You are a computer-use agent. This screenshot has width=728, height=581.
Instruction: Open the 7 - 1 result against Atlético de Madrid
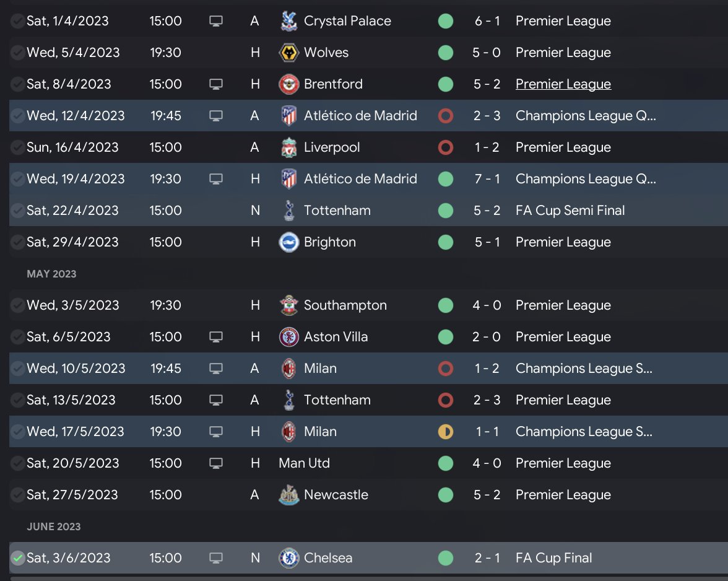tap(487, 179)
